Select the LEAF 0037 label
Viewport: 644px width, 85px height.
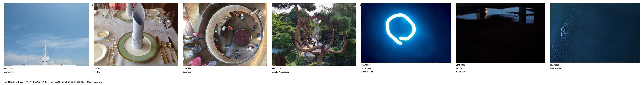pos(9,69)
